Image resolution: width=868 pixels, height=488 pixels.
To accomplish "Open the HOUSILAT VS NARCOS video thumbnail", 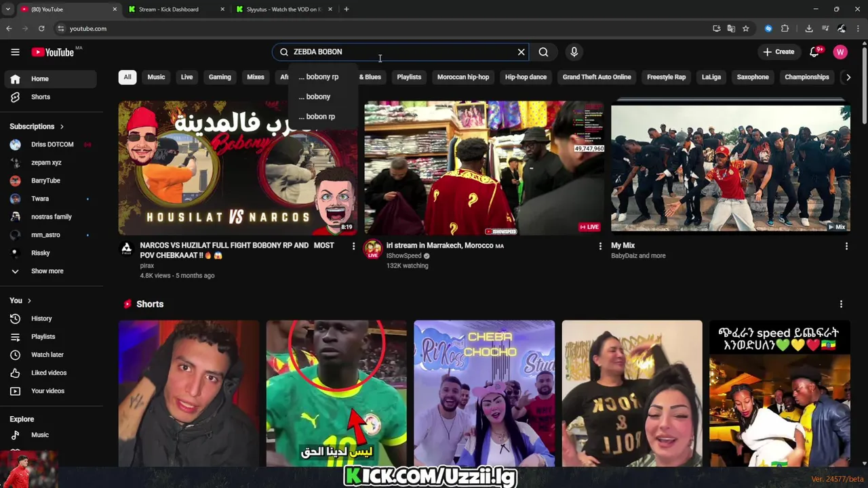I will pyautogui.click(x=238, y=168).
